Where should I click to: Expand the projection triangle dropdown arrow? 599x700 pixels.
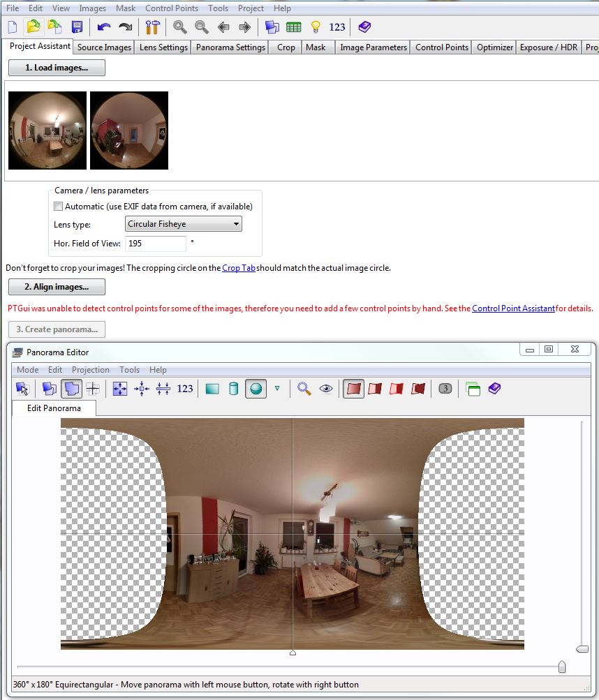pos(277,389)
